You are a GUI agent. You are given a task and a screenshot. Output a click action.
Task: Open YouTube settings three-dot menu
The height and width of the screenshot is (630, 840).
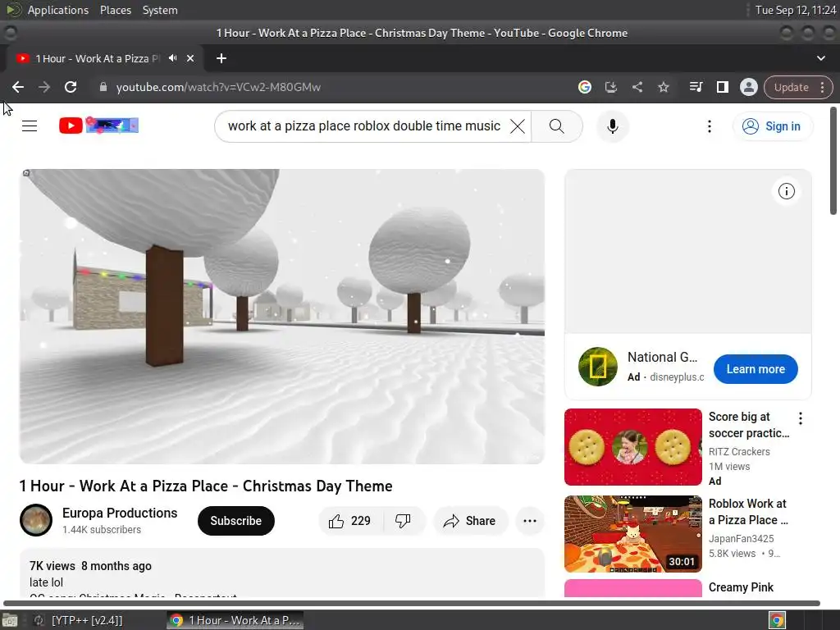click(x=710, y=126)
